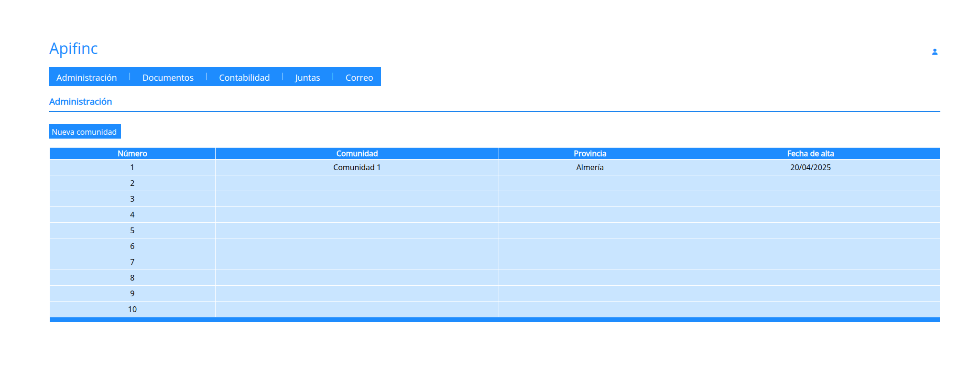The height and width of the screenshot is (389, 980).
Task: Select row number 6 cell
Action: tap(132, 246)
